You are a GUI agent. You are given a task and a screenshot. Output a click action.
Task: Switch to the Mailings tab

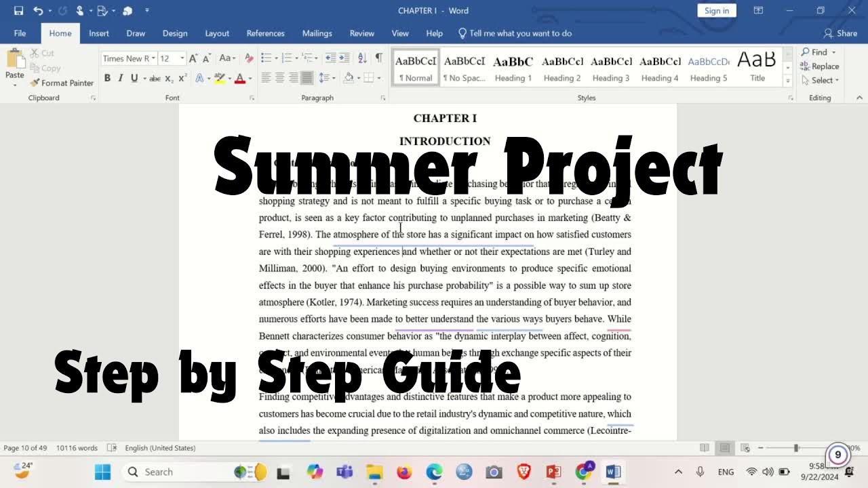click(317, 33)
